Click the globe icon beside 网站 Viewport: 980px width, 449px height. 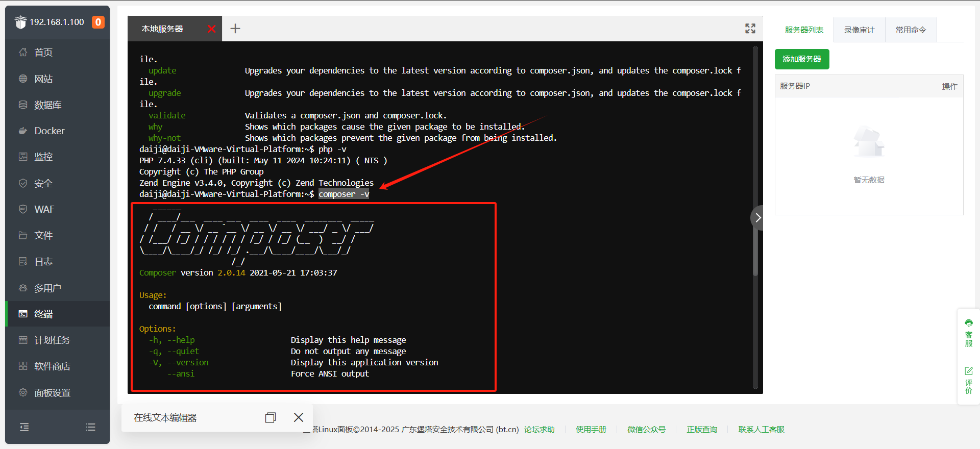(x=23, y=79)
